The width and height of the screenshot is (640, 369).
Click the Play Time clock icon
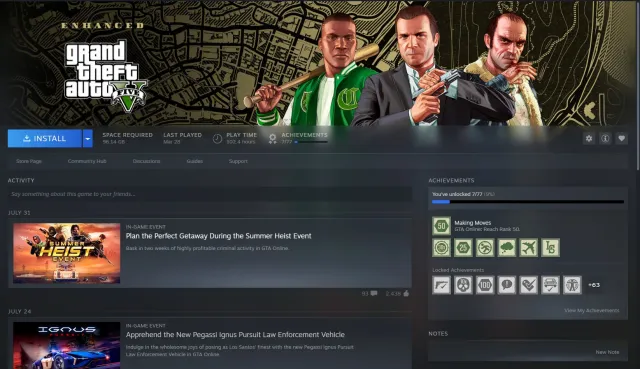click(x=218, y=139)
